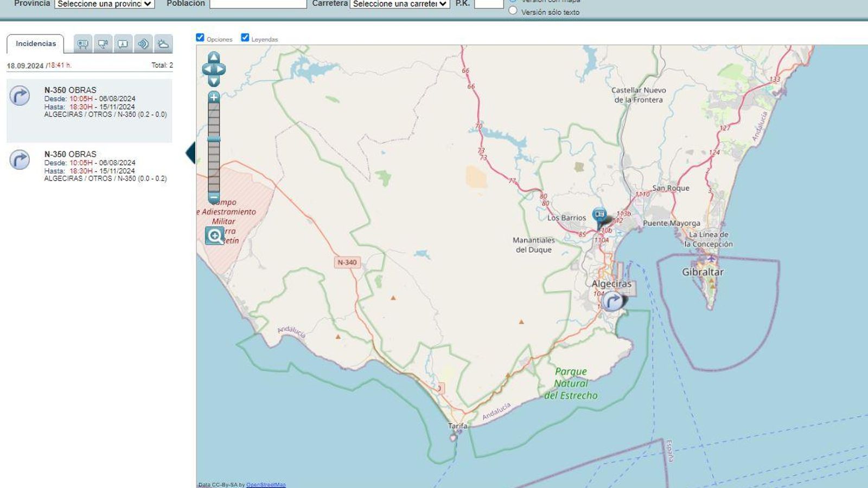Open the message panels tab icon

83,44
